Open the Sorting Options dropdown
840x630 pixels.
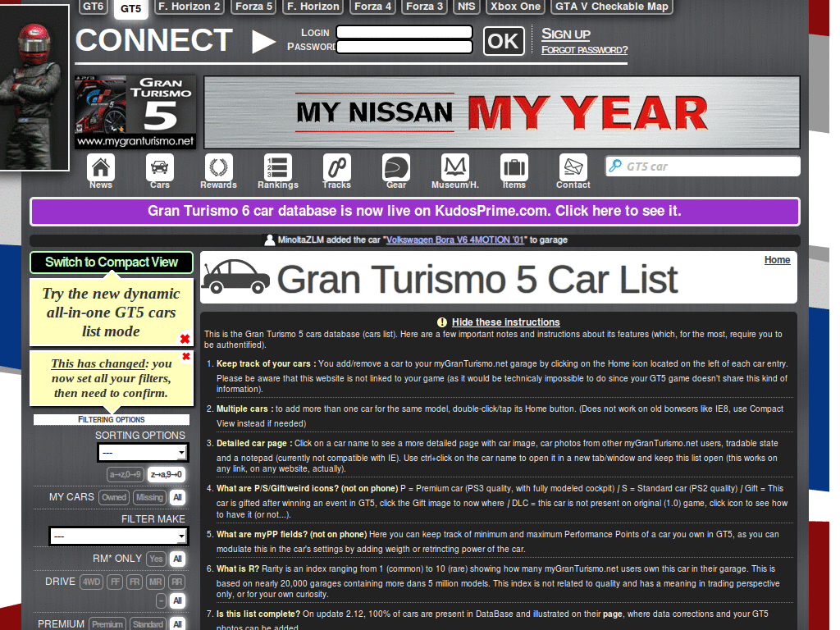coord(143,453)
